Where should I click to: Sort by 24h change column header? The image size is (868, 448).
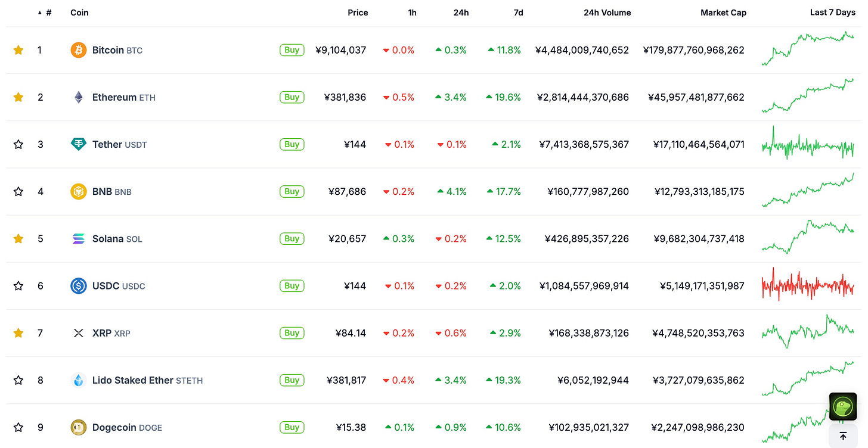[x=461, y=13]
